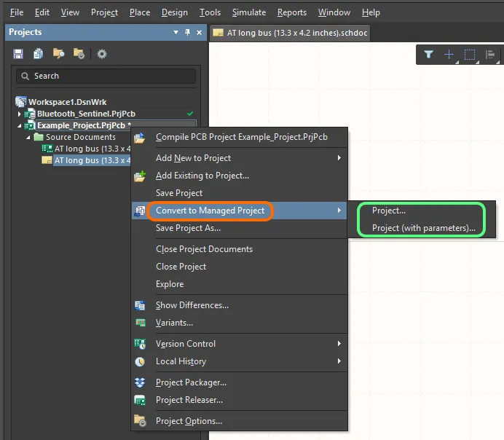Pin the Projects panel

187,32
